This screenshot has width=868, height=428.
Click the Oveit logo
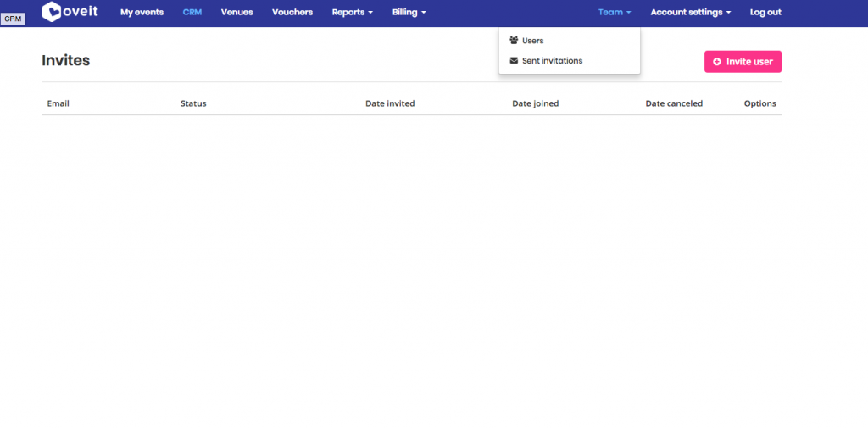click(x=70, y=12)
